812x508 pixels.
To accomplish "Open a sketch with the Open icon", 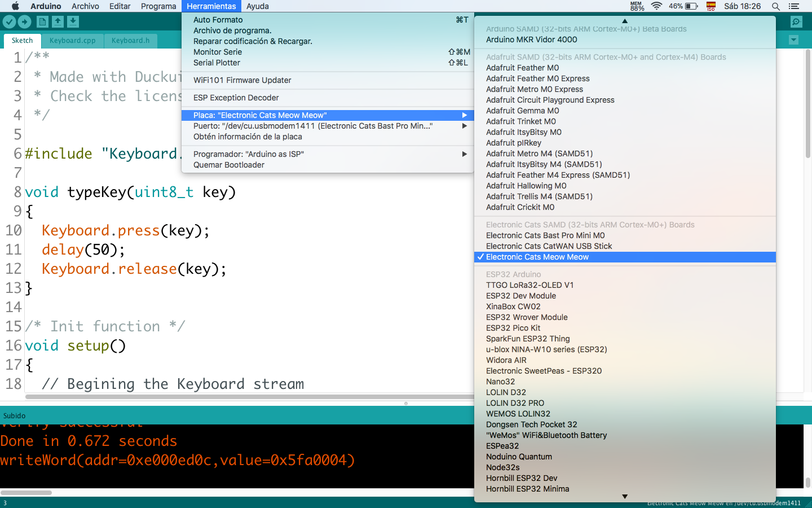I will click(x=58, y=21).
